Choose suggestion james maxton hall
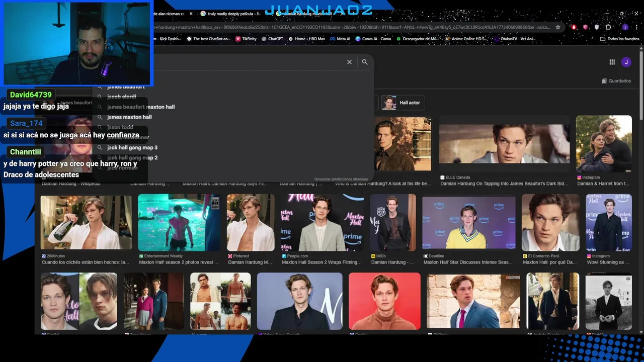 tap(129, 117)
